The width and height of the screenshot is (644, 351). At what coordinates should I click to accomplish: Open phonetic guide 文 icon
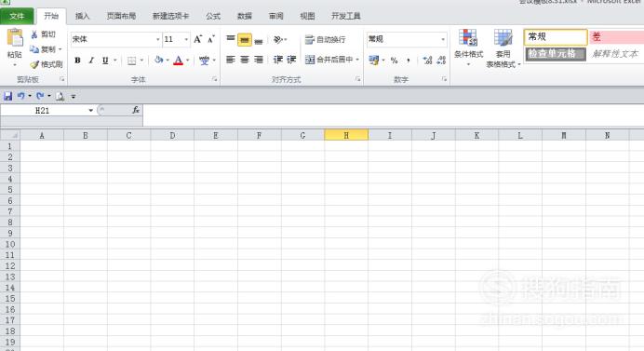pos(204,61)
